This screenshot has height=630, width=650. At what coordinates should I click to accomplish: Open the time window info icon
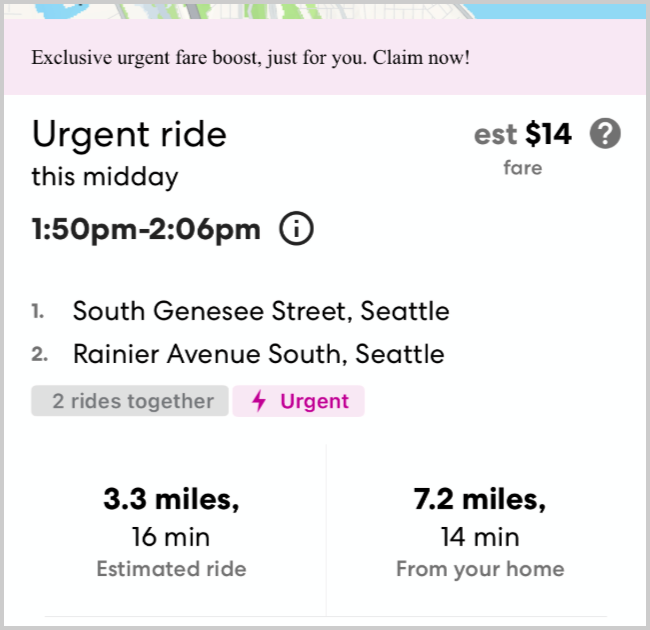(297, 229)
